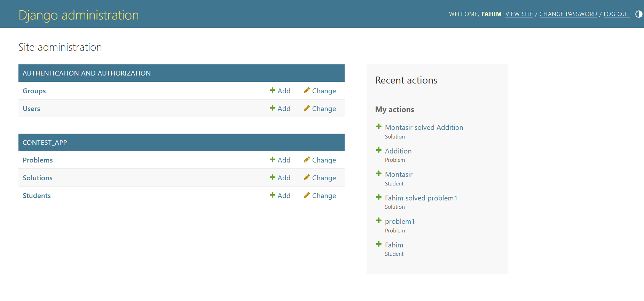The height and width of the screenshot is (301, 644).
Task: Click the plus icon for Users Add
Action: pyautogui.click(x=273, y=108)
